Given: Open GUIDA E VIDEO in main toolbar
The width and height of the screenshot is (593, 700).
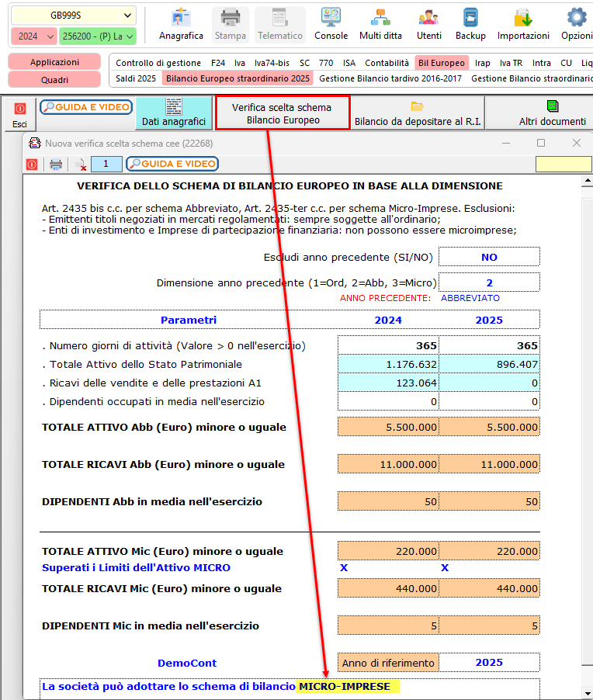Looking at the screenshot, I should [86, 107].
